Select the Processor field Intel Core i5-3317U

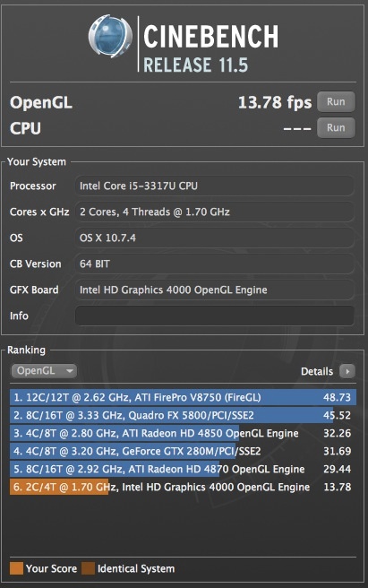215,186
